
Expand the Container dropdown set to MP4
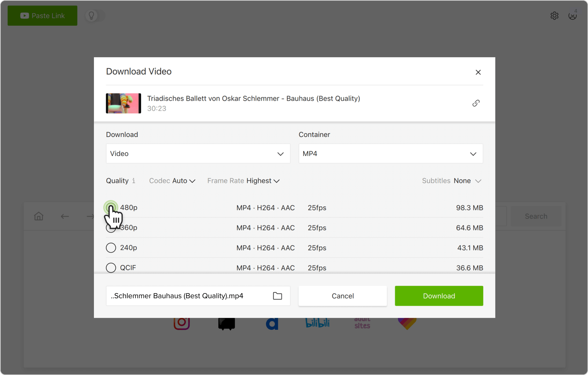[390, 154]
